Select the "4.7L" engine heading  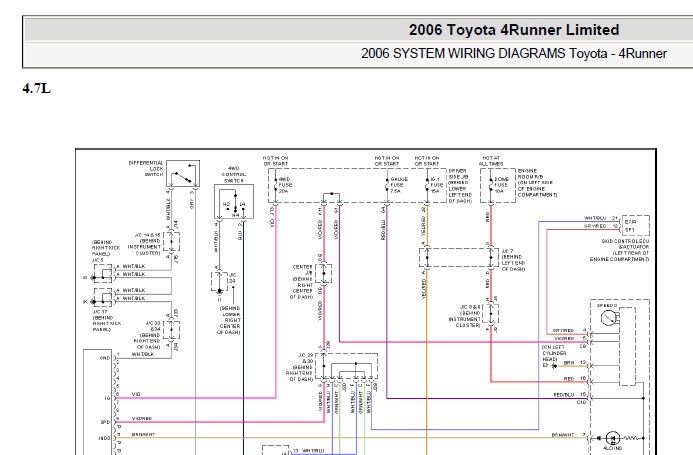tap(37, 88)
